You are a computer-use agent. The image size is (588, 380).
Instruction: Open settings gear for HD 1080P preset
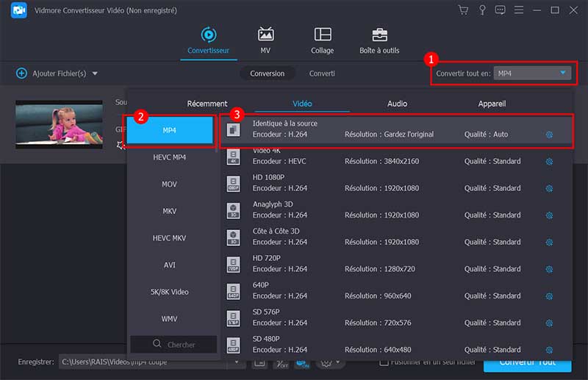(x=548, y=188)
